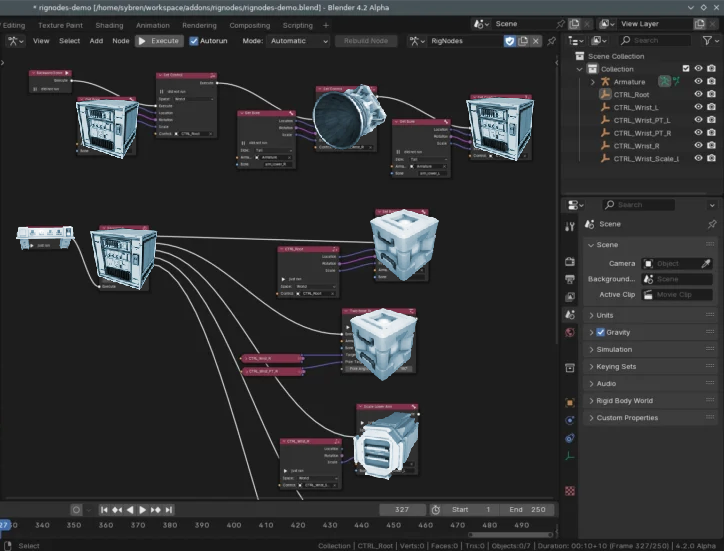Toggle the Gravity checkbox in scene properties
Image resolution: width=728 pixels, height=551 pixels.
(x=600, y=332)
